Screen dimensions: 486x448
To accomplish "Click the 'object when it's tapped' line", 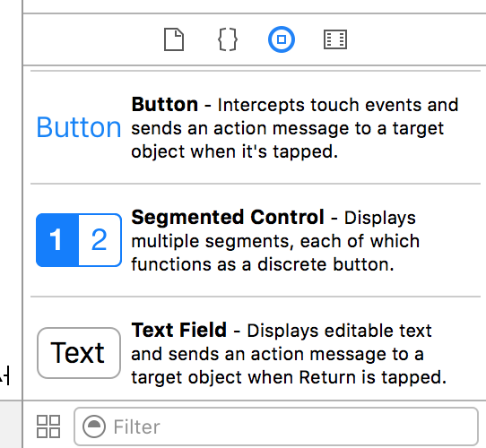I will point(234,151).
